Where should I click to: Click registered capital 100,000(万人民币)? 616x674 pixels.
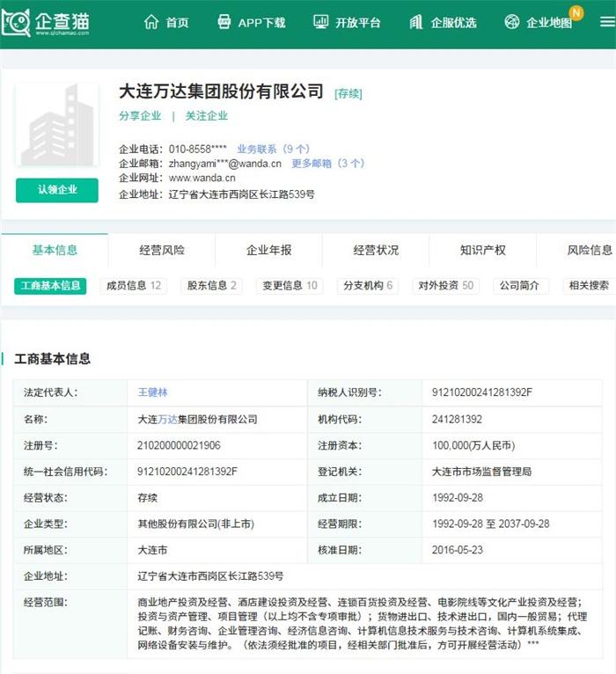[473, 445]
